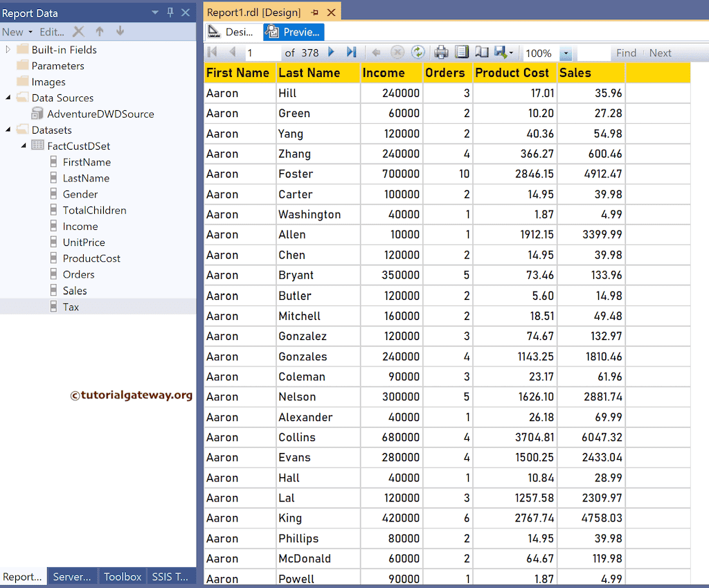
Task: Click Next to find the next search result
Action: [660, 53]
